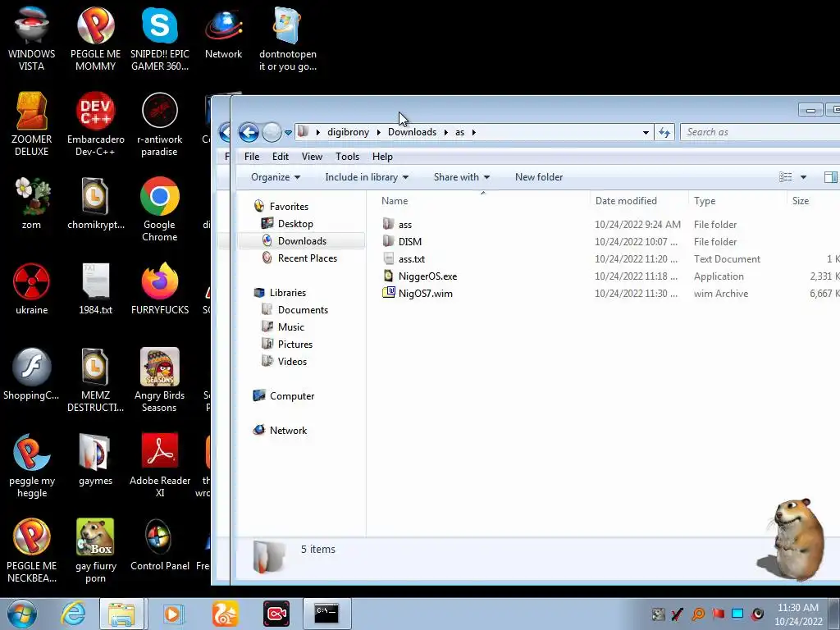Sort by the Name column header
The image size is (840, 630).
tap(395, 201)
